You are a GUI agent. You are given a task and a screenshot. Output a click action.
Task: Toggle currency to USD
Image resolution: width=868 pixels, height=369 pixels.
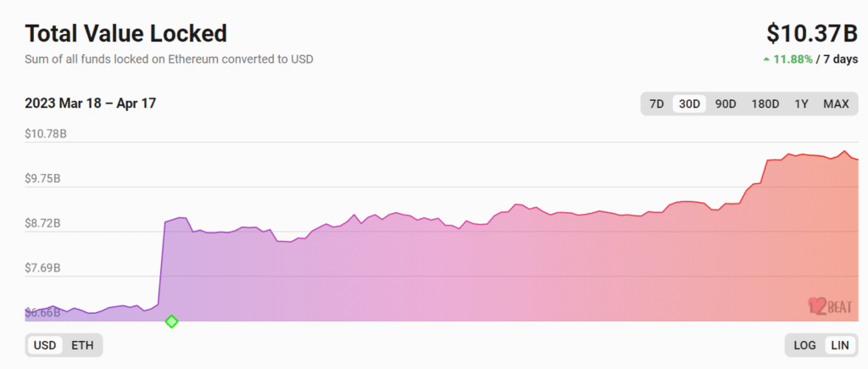coord(45,346)
